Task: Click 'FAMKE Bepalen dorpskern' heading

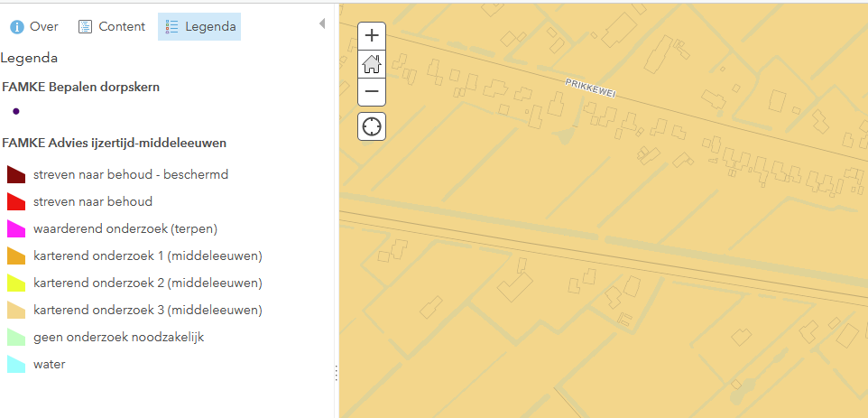Action: point(81,87)
